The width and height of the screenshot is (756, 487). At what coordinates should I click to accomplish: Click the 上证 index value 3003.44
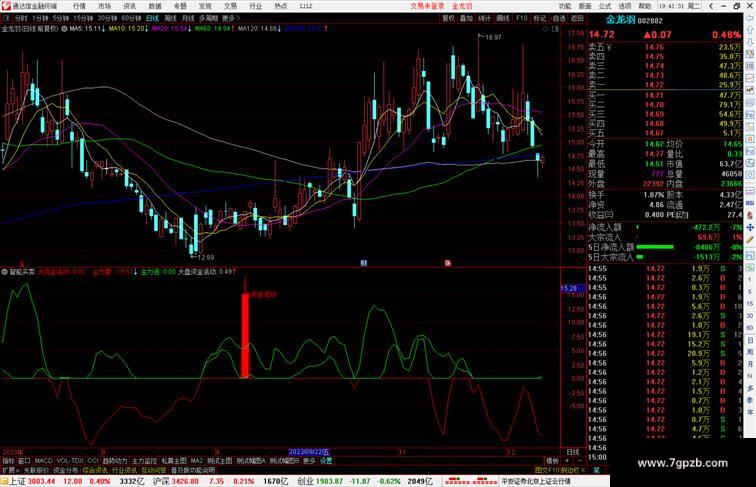(41, 481)
